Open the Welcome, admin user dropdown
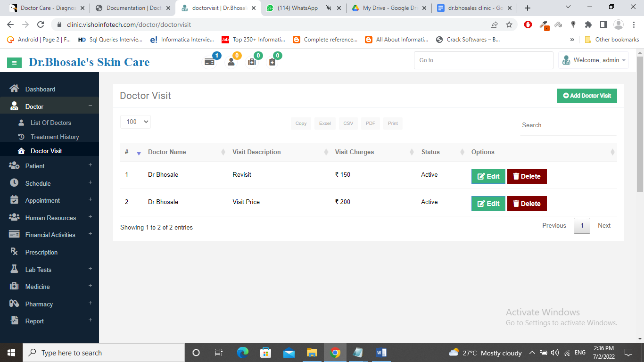 (594, 60)
